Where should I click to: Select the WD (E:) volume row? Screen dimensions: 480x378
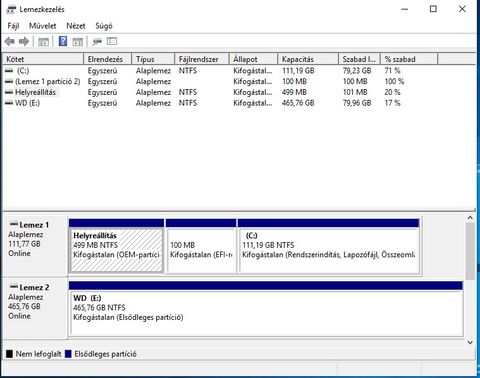coord(220,103)
